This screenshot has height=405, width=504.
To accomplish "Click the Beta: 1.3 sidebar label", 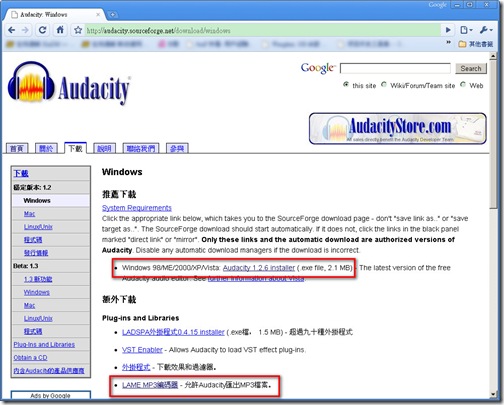I will [x=26, y=266].
